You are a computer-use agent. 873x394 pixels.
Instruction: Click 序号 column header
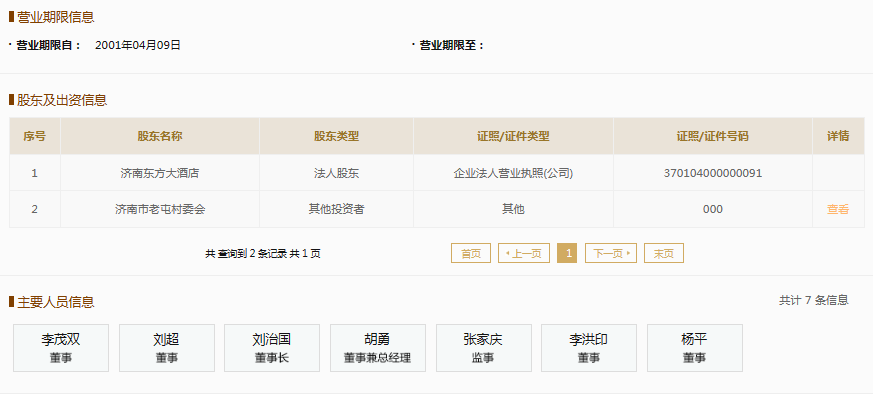click(x=35, y=136)
